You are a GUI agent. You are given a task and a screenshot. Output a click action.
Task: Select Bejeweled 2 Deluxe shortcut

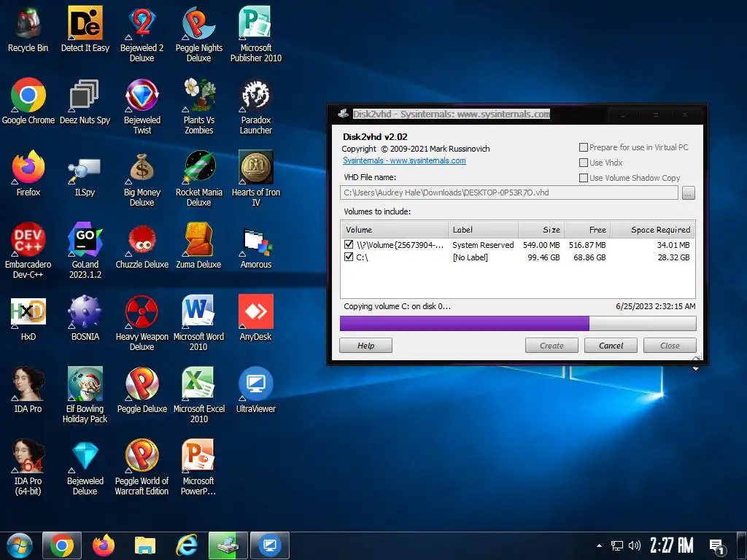click(x=142, y=34)
